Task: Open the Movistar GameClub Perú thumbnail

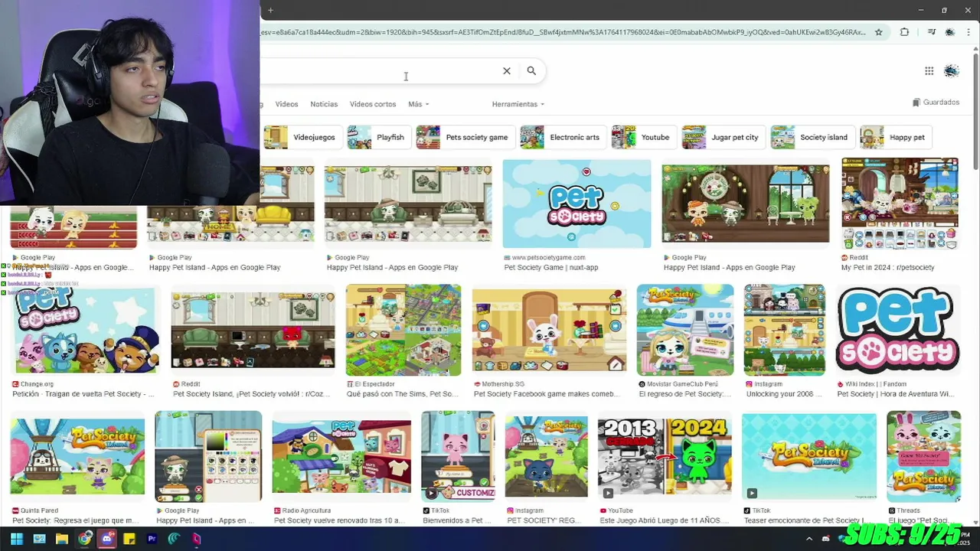Action: tap(685, 330)
